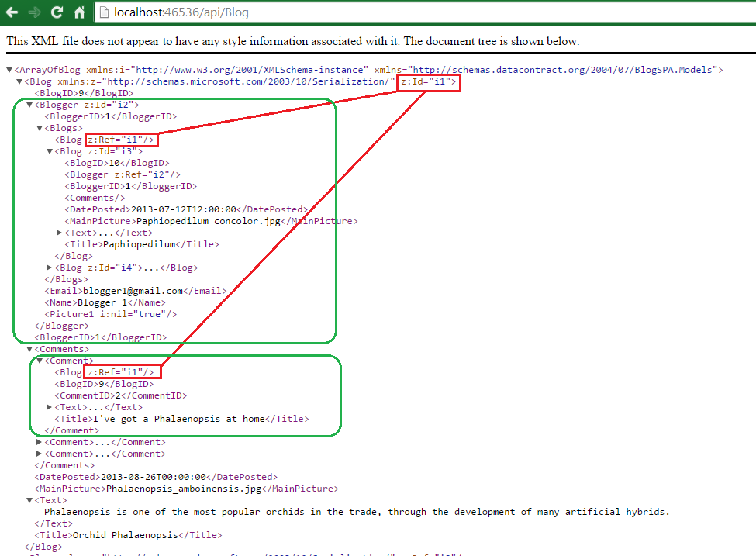Viewport: 756px width, 556px height.
Task: Go to the Home page icon
Action: click(x=79, y=12)
